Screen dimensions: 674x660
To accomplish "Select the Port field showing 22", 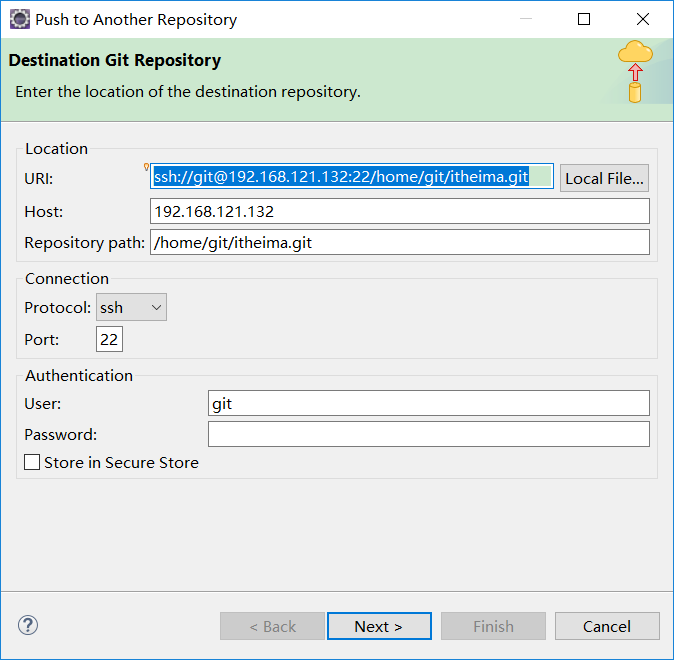I will 109,339.
